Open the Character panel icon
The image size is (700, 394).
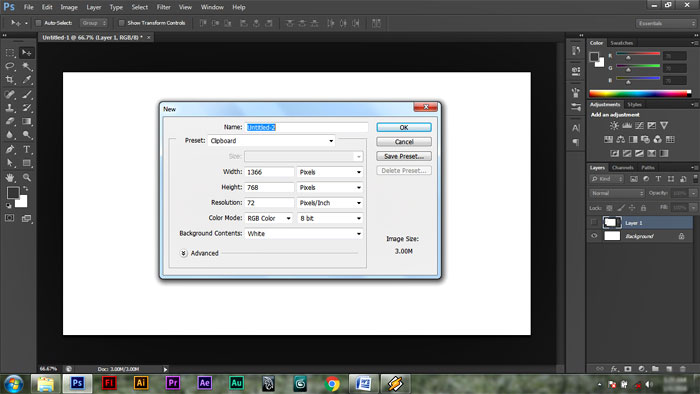tap(576, 128)
